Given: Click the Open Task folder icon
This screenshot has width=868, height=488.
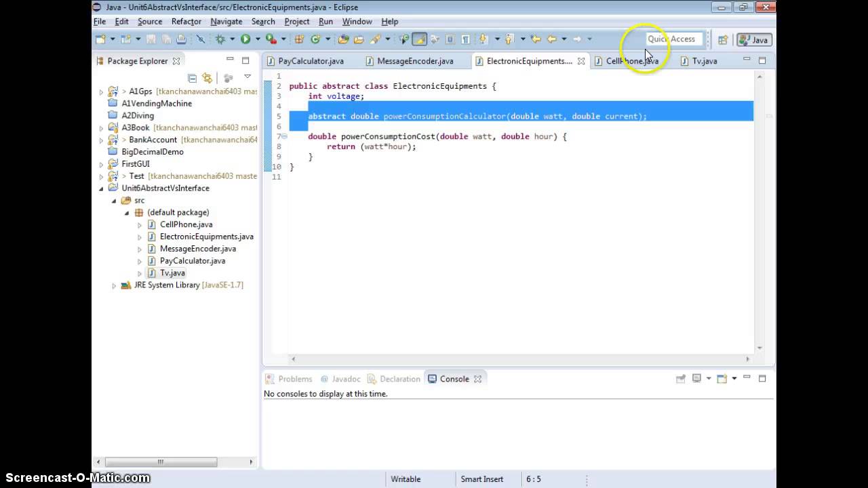Looking at the screenshot, I should coord(359,39).
